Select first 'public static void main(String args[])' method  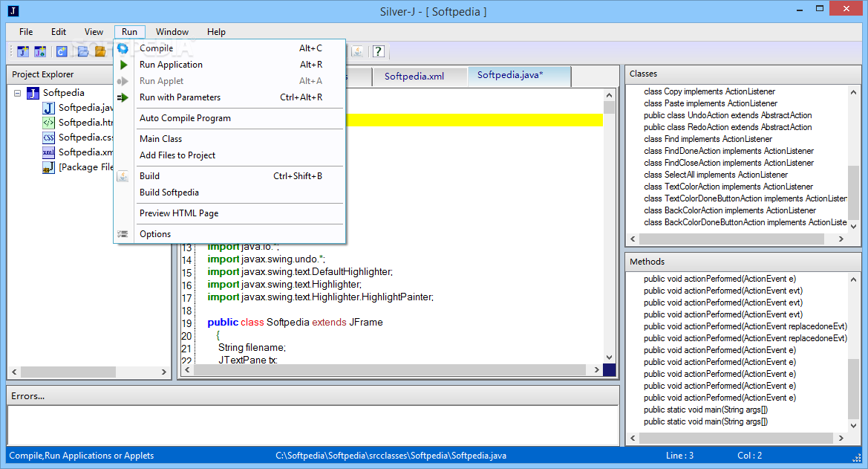pyautogui.click(x=705, y=410)
